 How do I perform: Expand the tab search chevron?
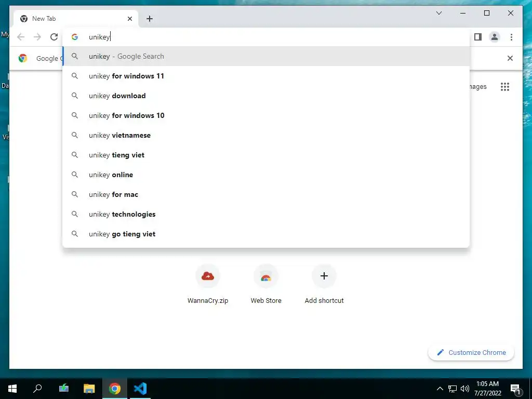coord(438,13)
